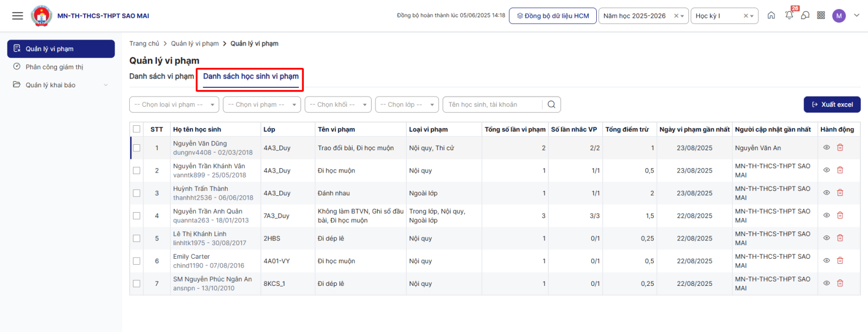868x332 pixels.
Task: Tick the select-all checkbox in table header
Action: tap(137, 129)
